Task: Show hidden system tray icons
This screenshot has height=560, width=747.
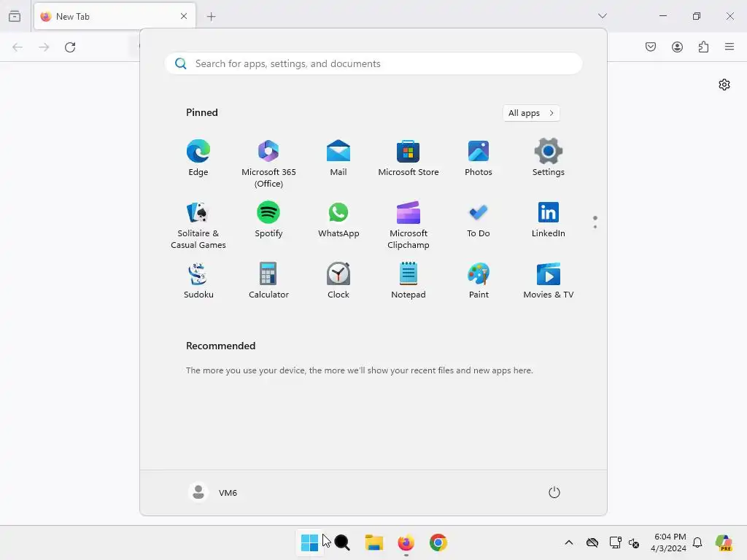Action: (x=569, y=542)
